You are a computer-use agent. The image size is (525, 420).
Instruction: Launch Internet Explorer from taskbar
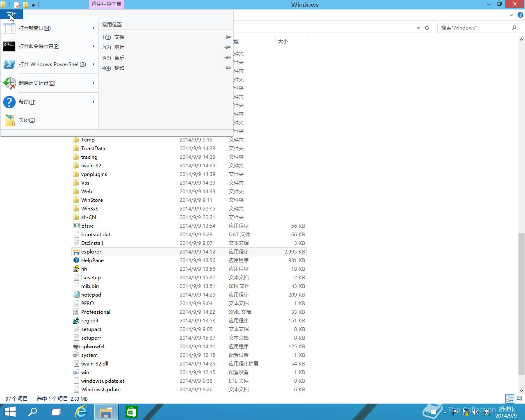(x=81, y=412)
